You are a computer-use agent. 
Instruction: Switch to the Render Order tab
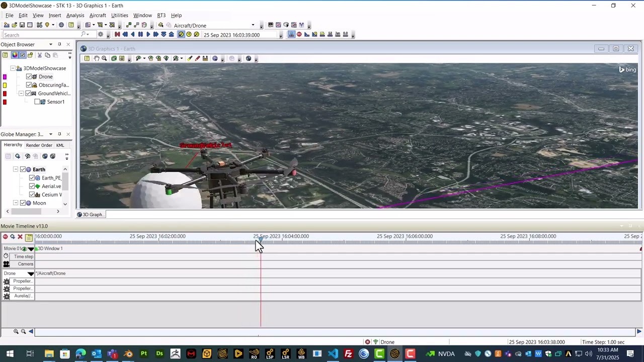tap(39, 145)
